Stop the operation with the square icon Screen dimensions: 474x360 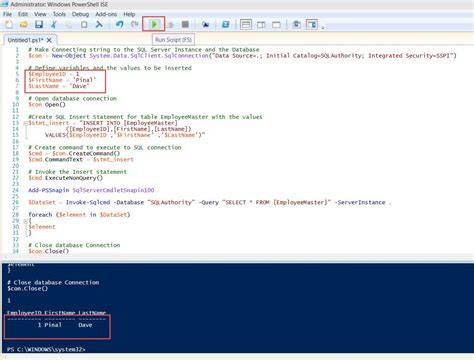coord(185,24)
